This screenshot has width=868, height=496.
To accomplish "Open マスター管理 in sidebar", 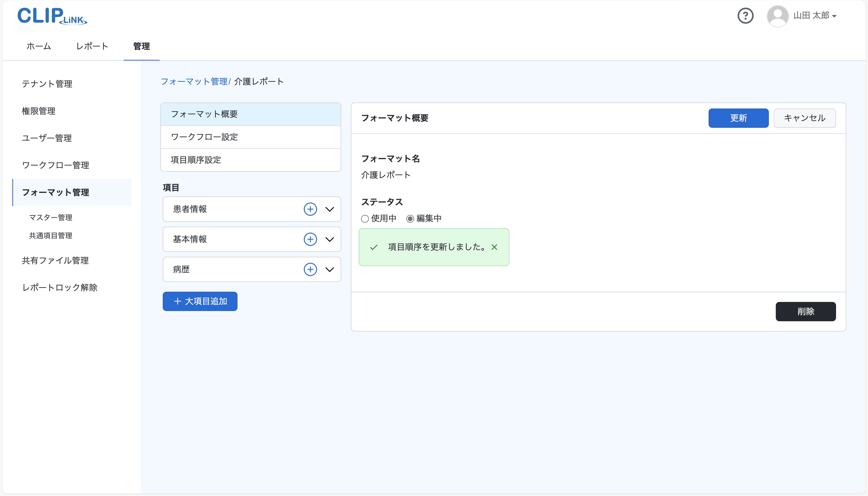I will pos(50,217).
